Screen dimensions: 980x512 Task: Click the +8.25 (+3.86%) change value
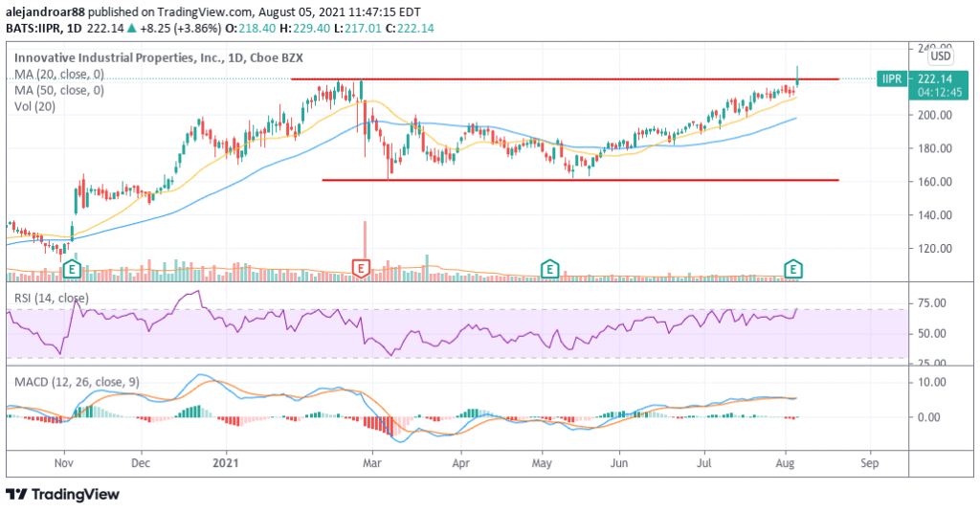pos(181,28)
